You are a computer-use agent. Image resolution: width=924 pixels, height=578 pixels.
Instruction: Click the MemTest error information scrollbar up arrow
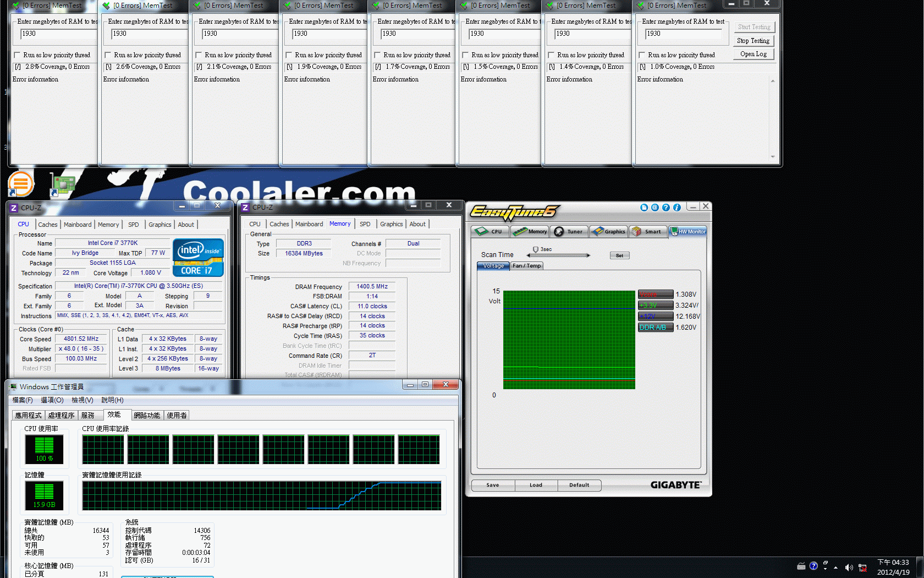coord(773,81)
